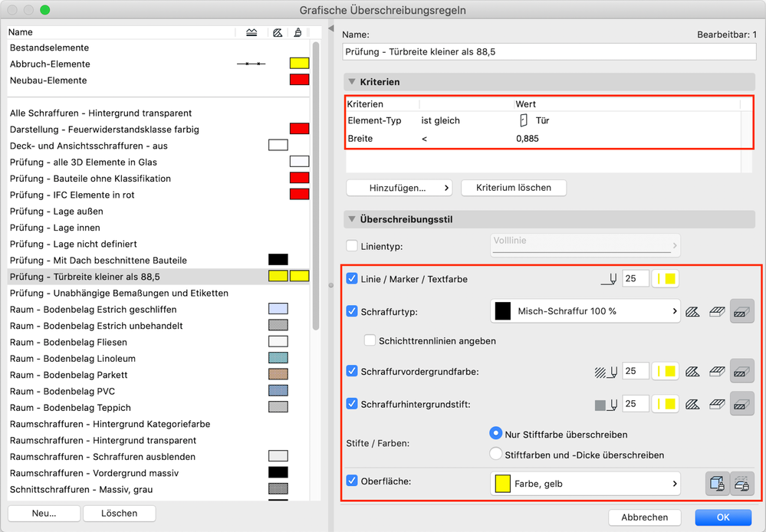Click red swatch of Neubau-Elemente
766x532 pixels.
point(300,80)
